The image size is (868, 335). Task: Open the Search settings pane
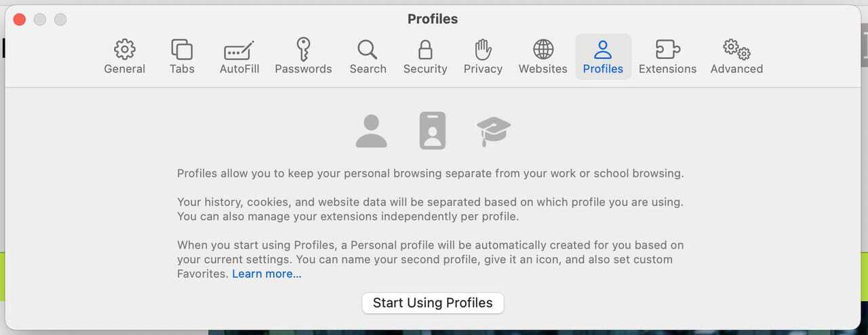(x=368, y=56)
